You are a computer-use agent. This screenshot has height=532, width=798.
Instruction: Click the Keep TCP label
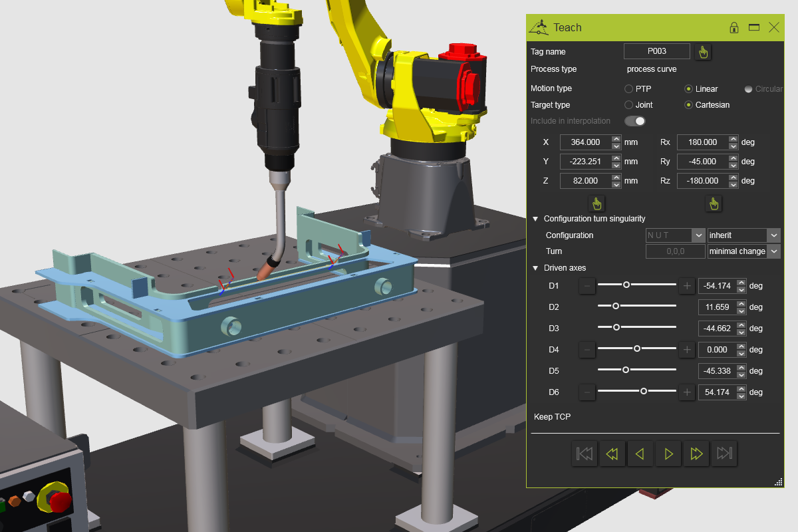[552, 417]
